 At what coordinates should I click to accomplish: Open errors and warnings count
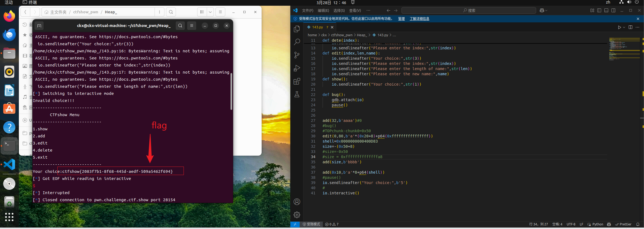pos(332,224)
